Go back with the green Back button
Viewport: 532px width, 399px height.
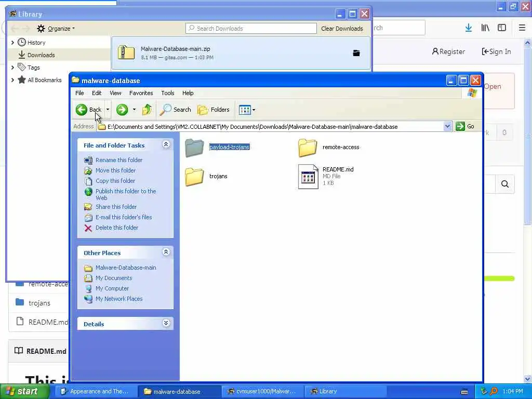click(x=88, y=110)
